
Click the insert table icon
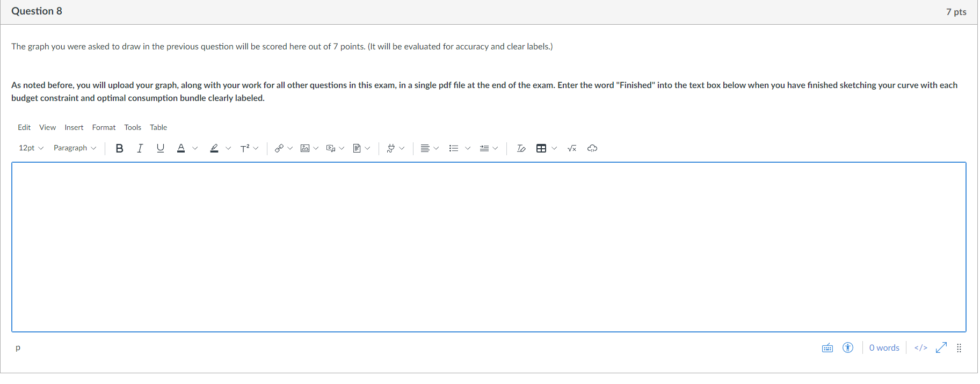click(x=541, y=148)
